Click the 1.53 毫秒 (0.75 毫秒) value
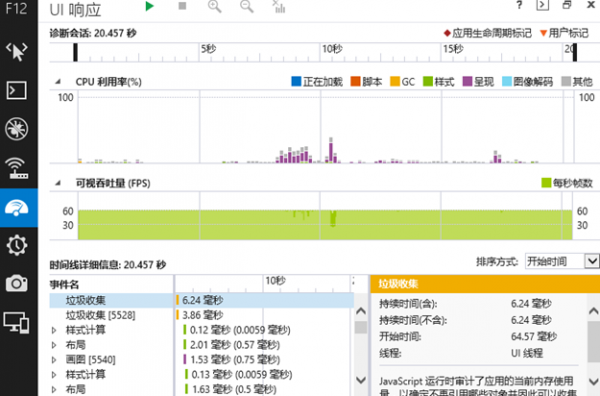This screenshot has width=600, height=396. point(235,360)
